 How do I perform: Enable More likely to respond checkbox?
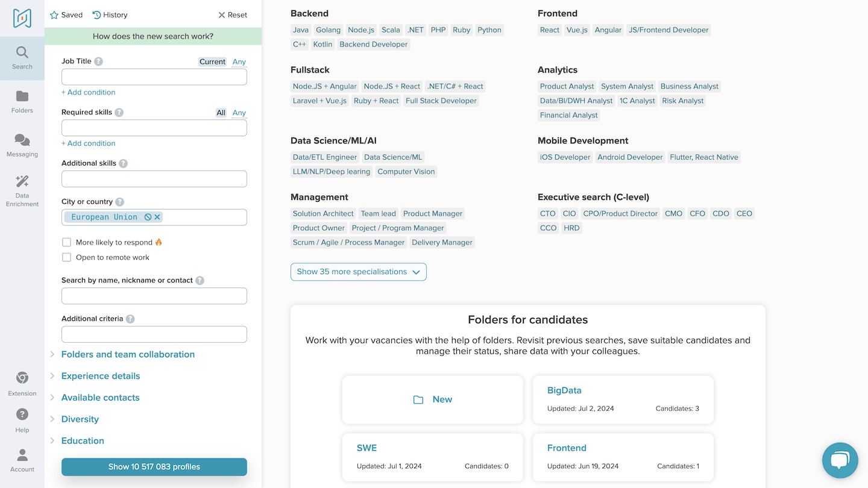pyautogui.click(x=67, y=242)
